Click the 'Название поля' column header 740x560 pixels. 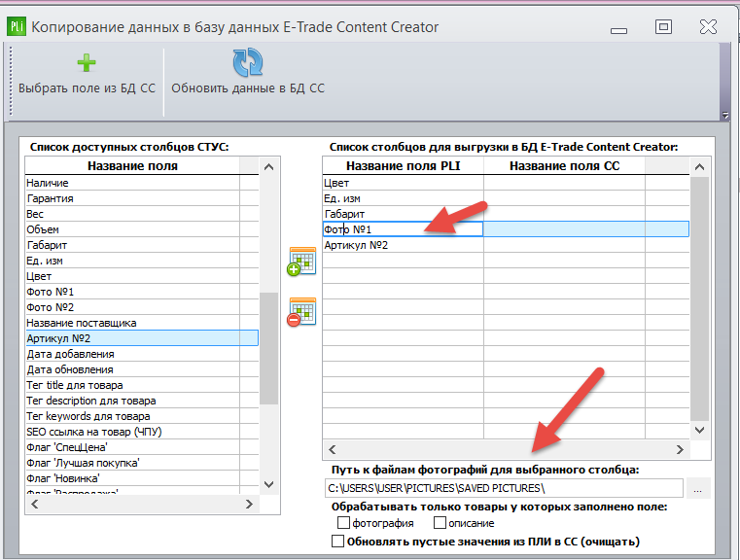(132, 165)
